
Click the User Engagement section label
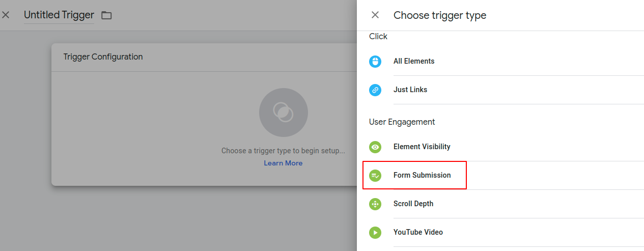coord(402,122)
